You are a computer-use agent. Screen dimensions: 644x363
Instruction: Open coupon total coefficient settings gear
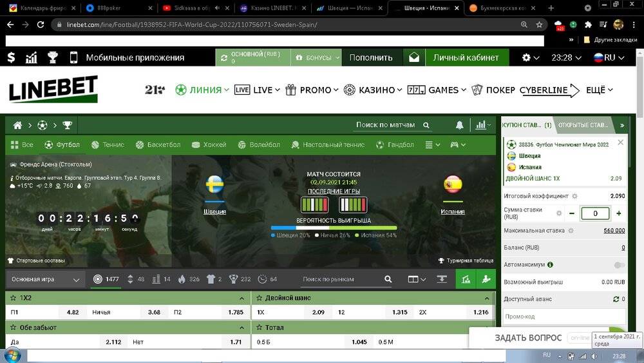(574, 196)
